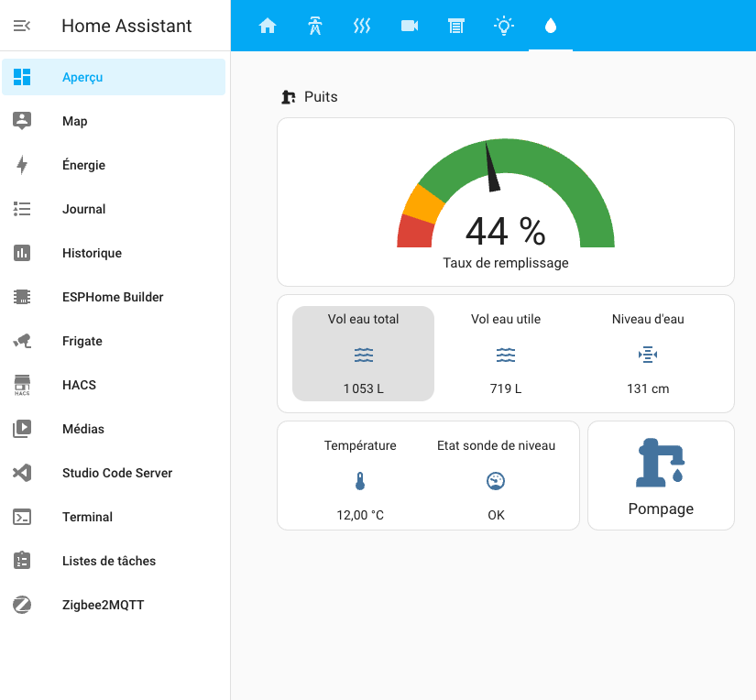The height and width of the screenshot is (700, 756).
Task: Open the Énergie lightning bolt icon
Action: coord(22,165)
